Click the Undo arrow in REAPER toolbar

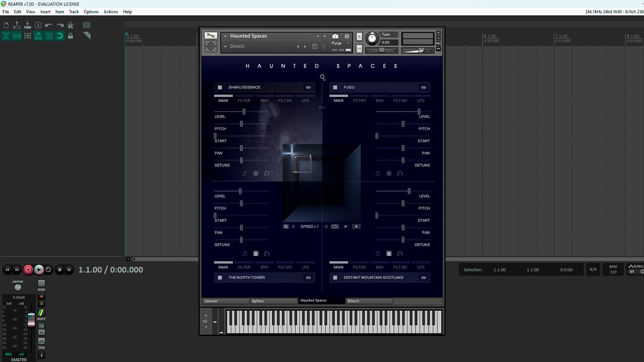49,25
